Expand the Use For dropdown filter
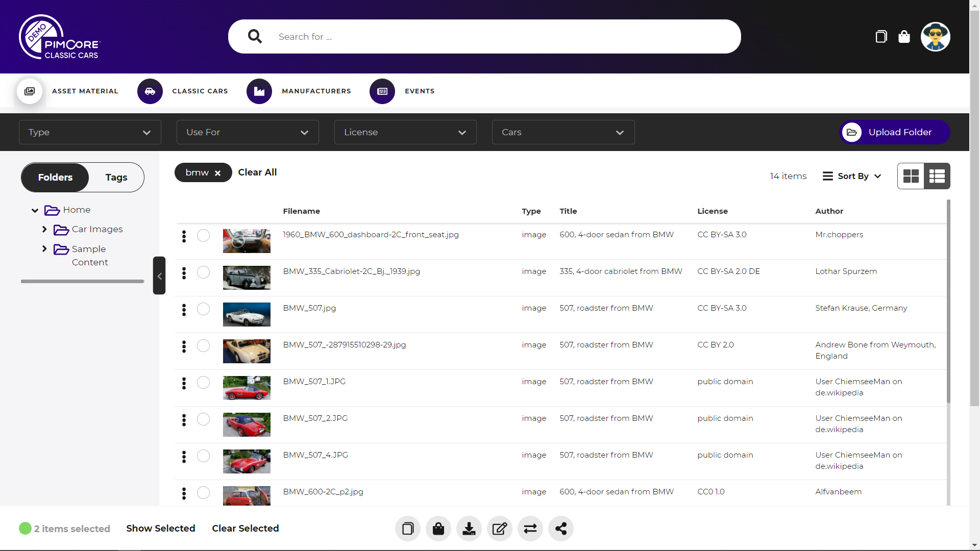Screen dimensions: 980x551 point(248,132)
